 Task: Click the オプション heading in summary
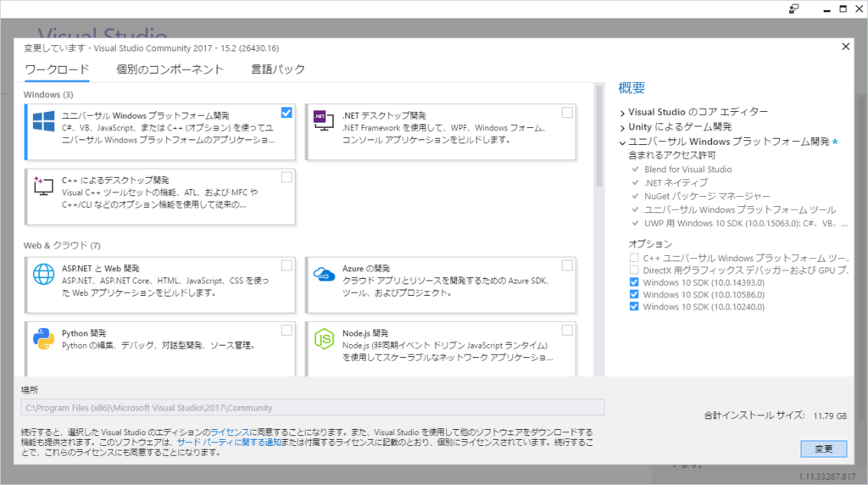click(x=650, y=243)
